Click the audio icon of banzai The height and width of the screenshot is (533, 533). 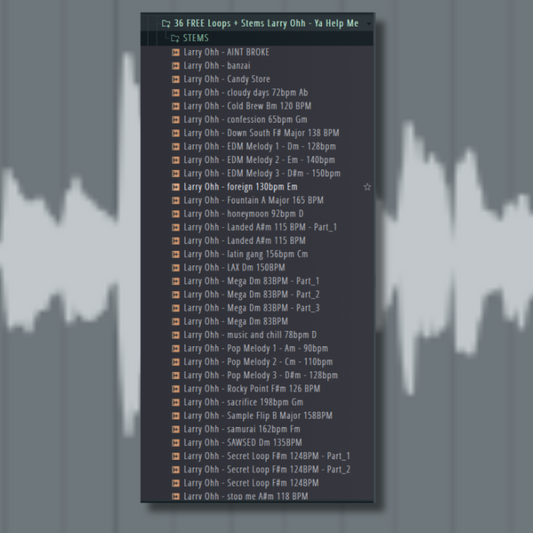[x=175, y=66]
